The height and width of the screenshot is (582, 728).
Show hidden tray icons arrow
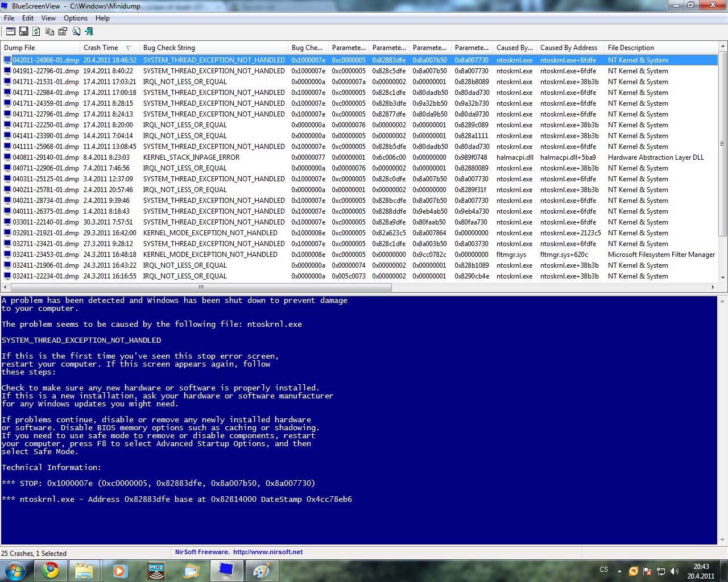click(x=619, y=571)
